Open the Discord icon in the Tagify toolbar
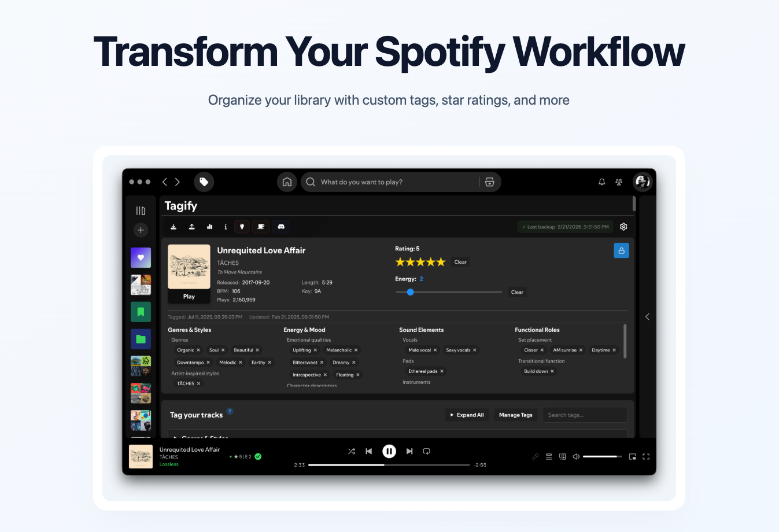Image resolution: width=779 pixels, height=532 pixels. (x=281, y=227)
